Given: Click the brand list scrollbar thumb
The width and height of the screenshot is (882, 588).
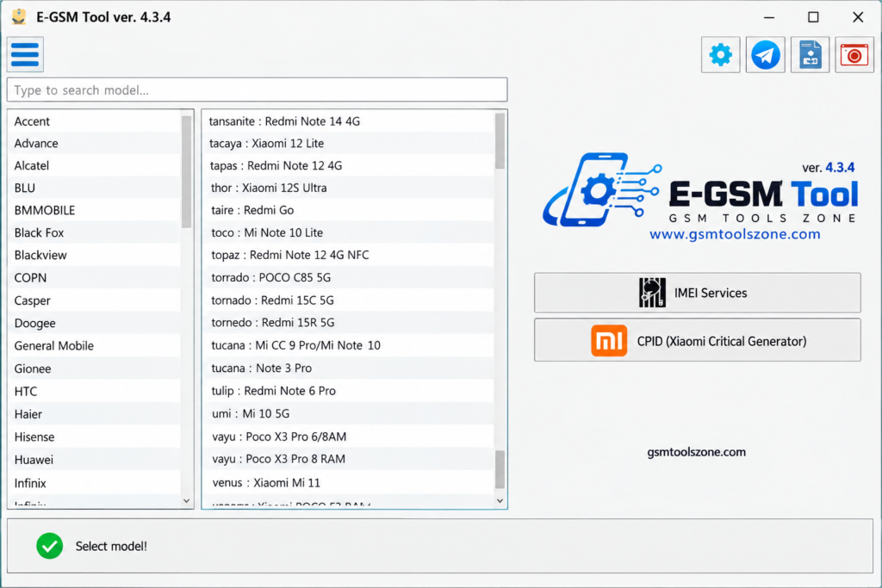Looking at the screenshot, I should click(x=187, y=171).
